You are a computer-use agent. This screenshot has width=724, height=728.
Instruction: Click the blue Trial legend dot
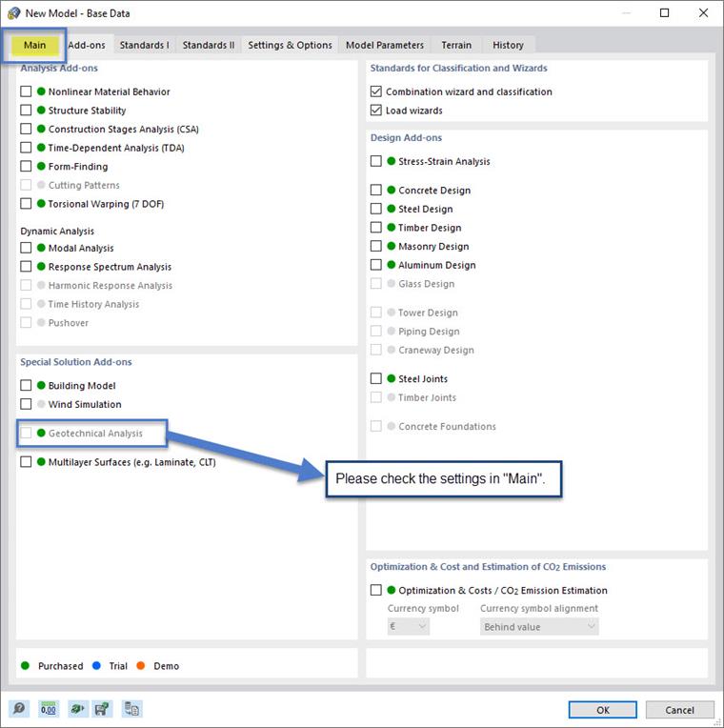point(96,666)
